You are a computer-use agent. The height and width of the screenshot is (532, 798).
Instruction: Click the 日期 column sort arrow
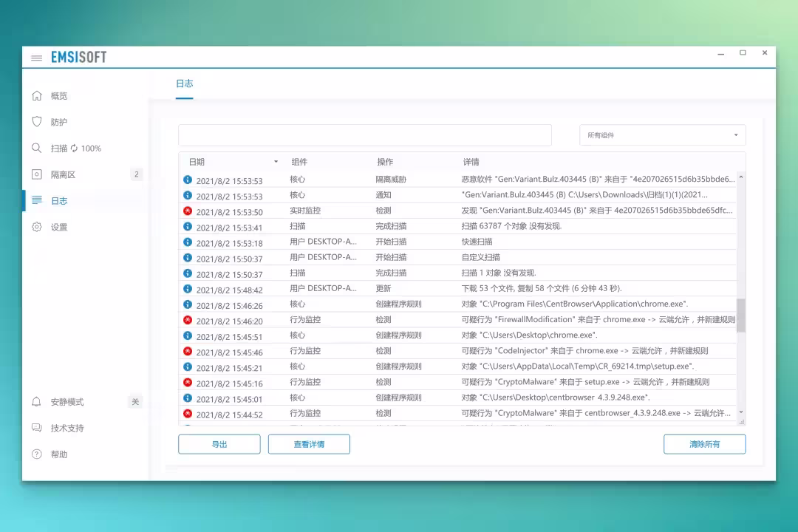tap(276, 162)
